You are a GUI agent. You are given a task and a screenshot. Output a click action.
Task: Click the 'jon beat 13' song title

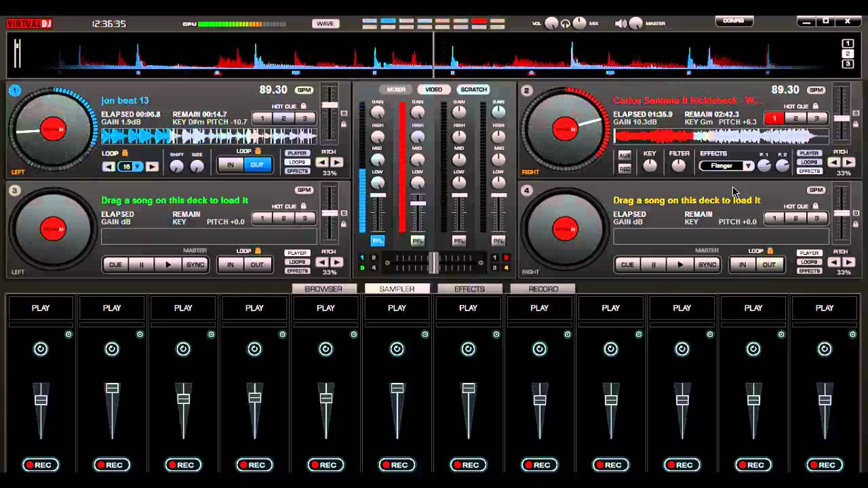125,101
